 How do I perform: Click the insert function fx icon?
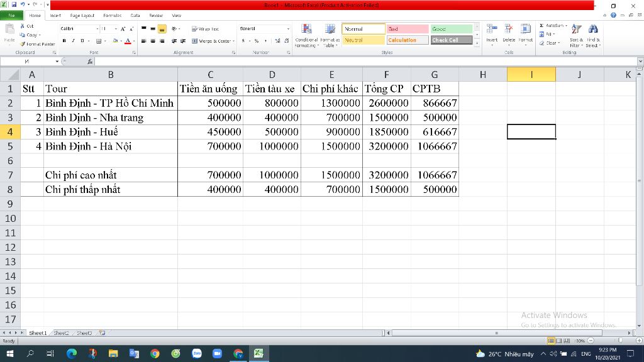click(x=90, y=62)
